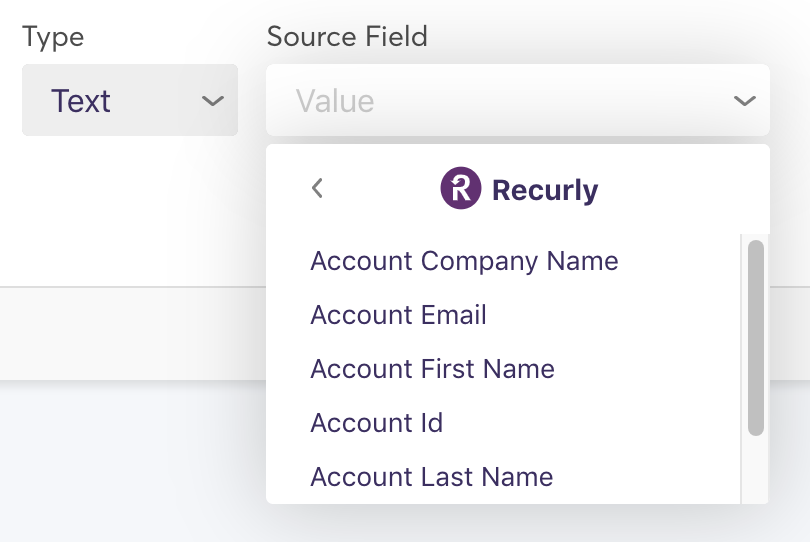Click the arrow on the Source Field dropdown

click(x=744, y=101)
